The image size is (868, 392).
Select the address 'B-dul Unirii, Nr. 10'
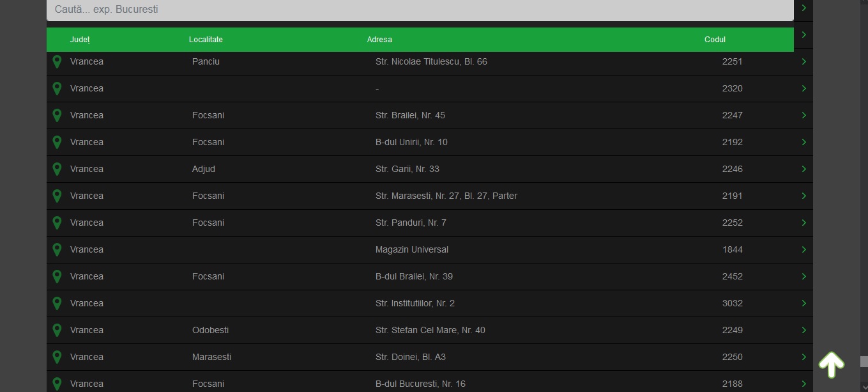click(411, 142)
